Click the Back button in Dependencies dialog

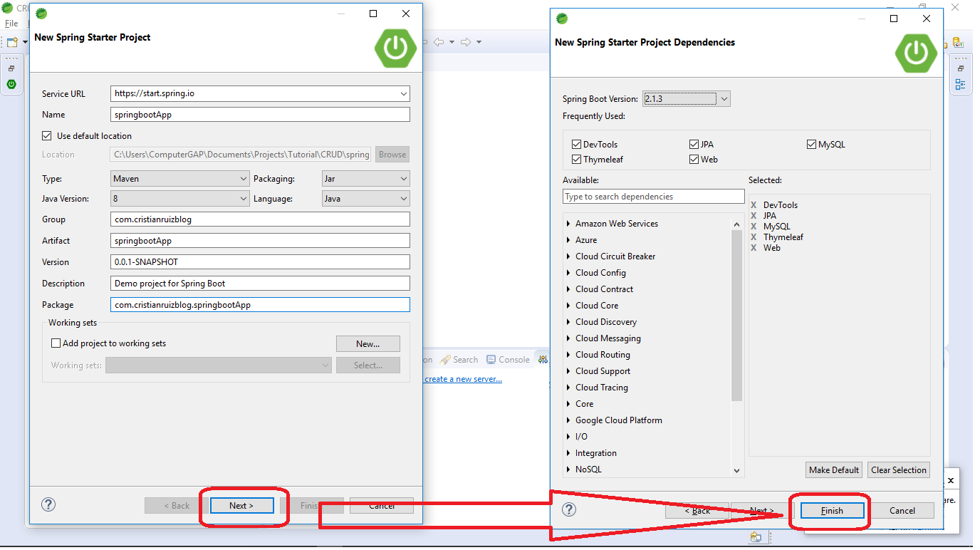click(x=697, y=510)
